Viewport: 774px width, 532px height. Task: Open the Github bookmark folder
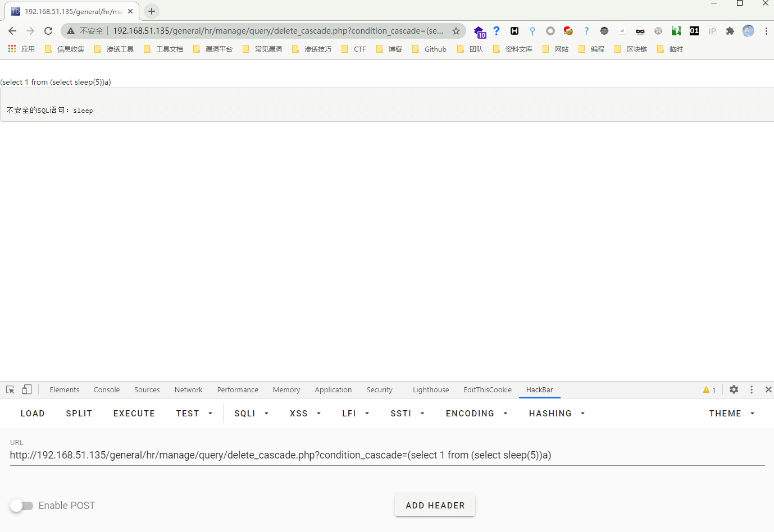430,49
